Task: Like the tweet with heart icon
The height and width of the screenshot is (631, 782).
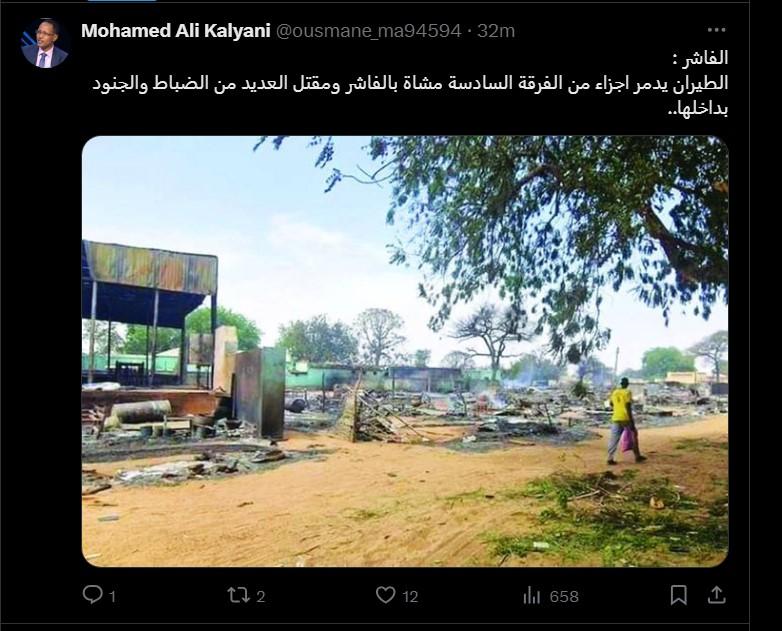Action: (x=386, y=595)
